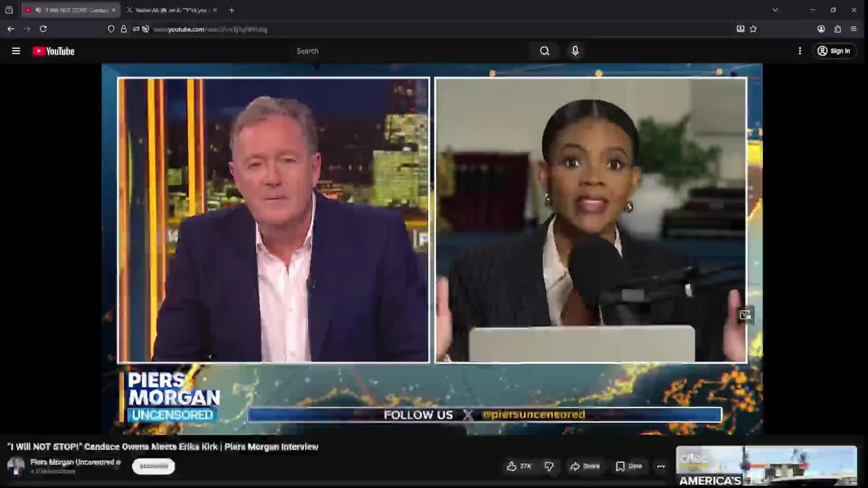The width and height of the screenshot is (868, 488).
Task: Open the browser account profile icon
Action: 821,29
